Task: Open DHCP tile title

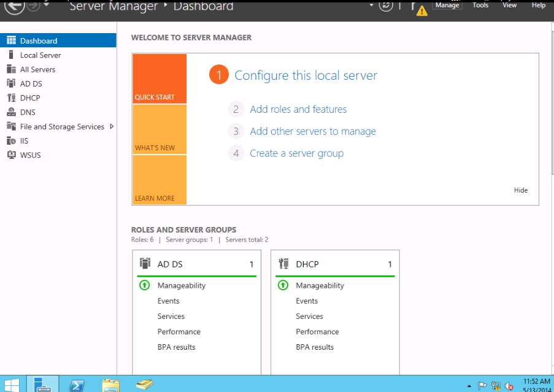Action: (307, 264)
